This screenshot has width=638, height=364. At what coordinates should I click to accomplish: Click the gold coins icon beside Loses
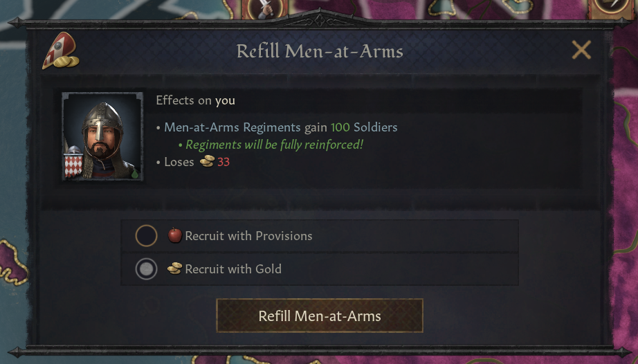click(x=207, y=162)
